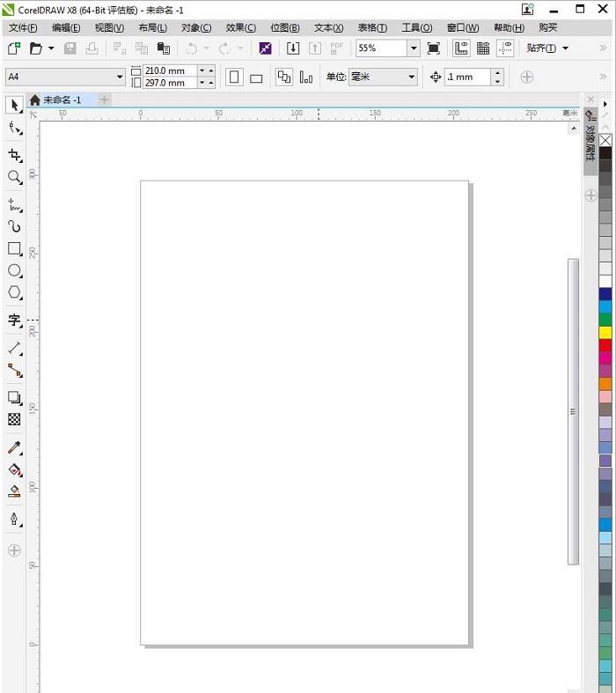The image size is (616, 693).
Task: Select the Artistic Media tool
Action: coord(15,226)
